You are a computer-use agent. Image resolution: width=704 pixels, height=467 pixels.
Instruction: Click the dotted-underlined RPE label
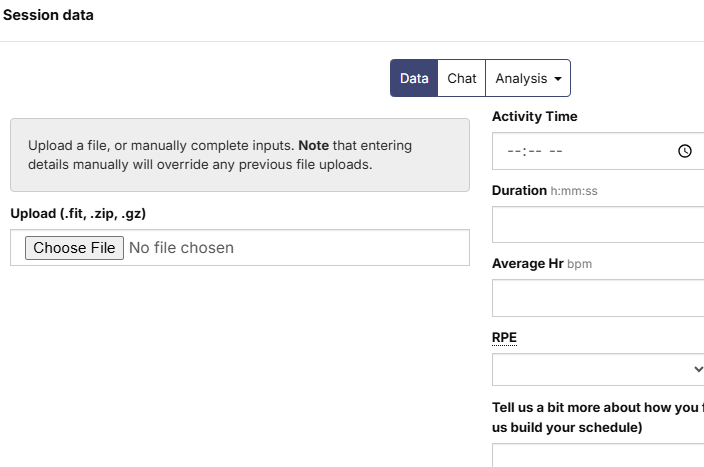coord(504,338)
